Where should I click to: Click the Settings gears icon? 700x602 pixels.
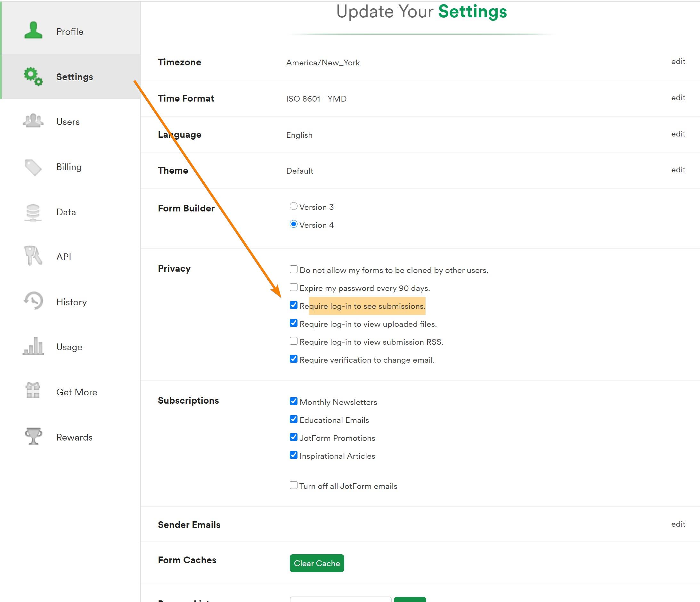click(33, 76)
